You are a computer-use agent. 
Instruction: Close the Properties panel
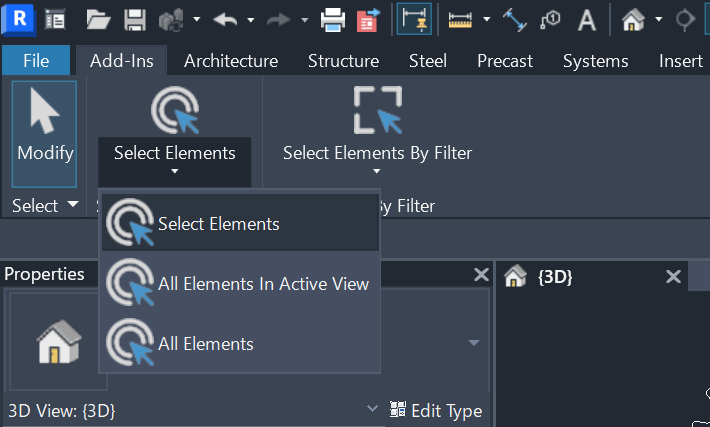[x=481, y=275]
